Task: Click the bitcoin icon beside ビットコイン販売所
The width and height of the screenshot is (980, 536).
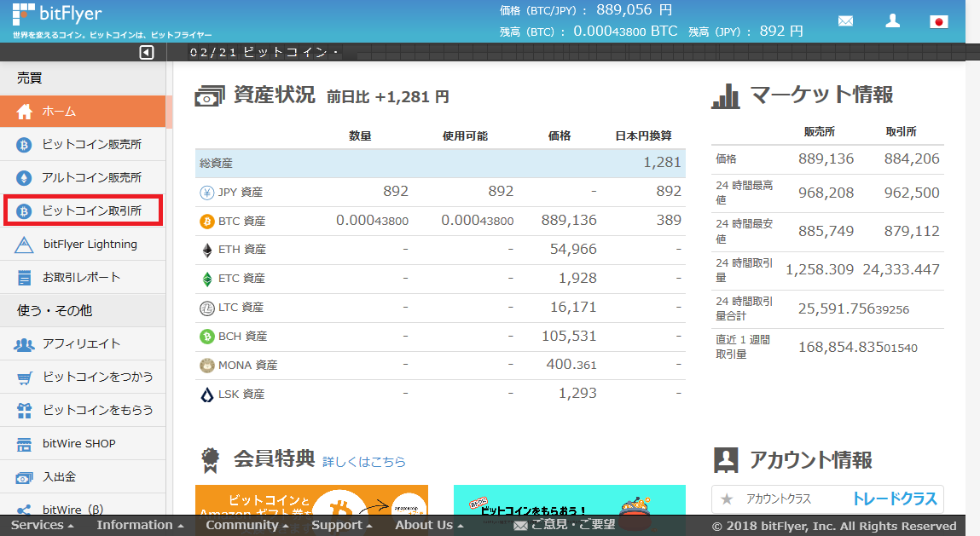Action: coord(24,145)
